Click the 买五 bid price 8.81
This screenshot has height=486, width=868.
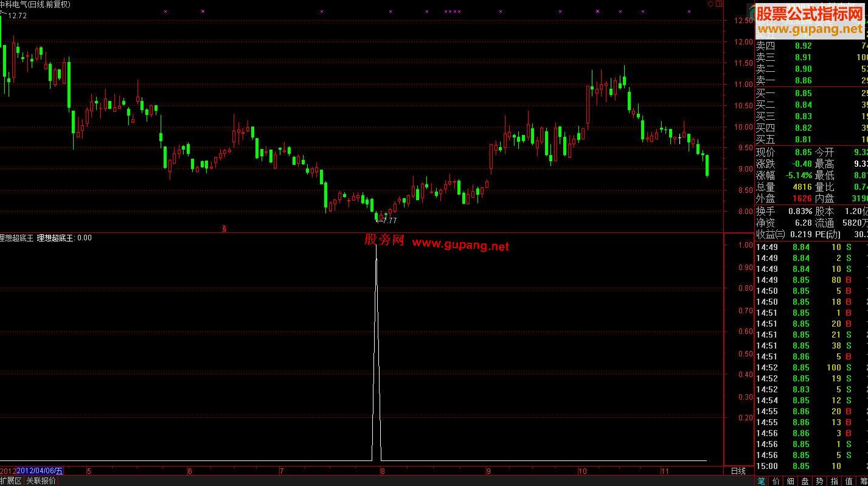point(803,139)
